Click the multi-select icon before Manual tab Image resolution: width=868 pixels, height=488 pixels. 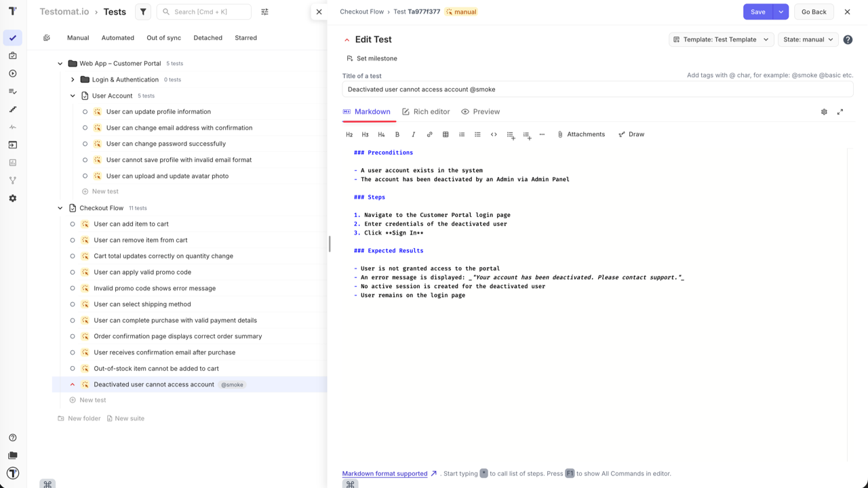coord(47,38)
